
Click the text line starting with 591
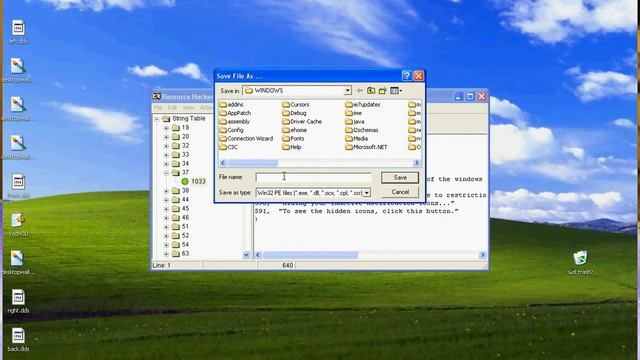pyautogui.click(x=356, y=211)
